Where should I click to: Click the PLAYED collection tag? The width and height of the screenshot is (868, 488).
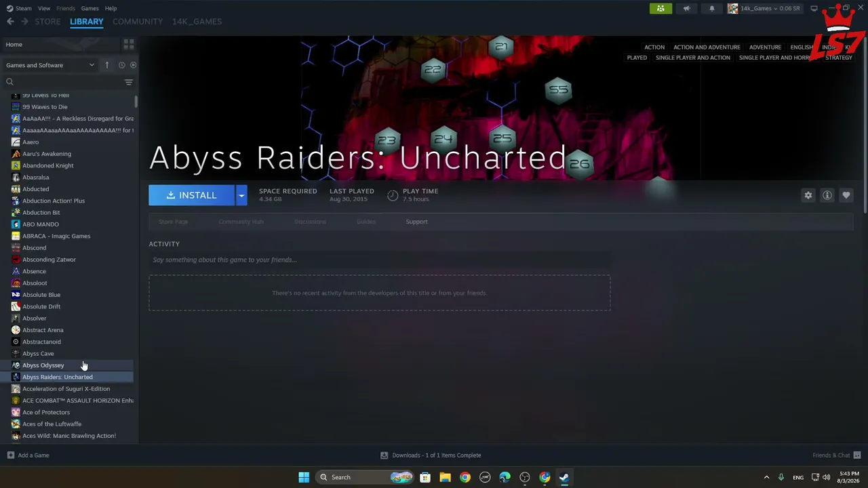(637, 58)
